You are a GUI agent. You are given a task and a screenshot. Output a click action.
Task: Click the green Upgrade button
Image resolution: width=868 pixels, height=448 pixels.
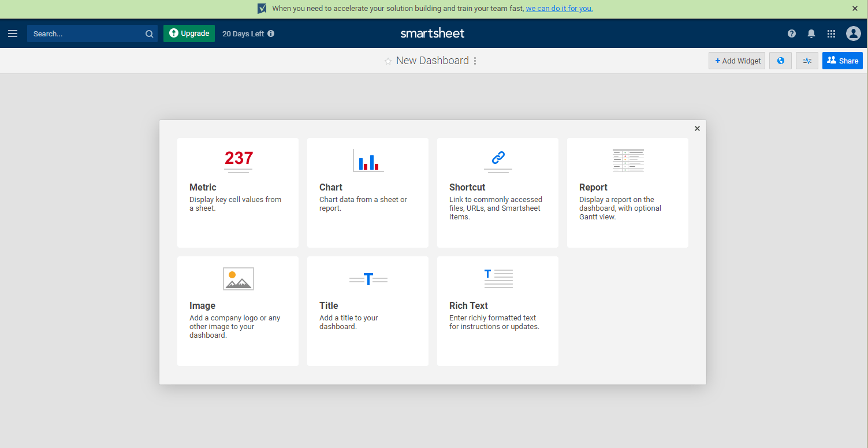189,33
